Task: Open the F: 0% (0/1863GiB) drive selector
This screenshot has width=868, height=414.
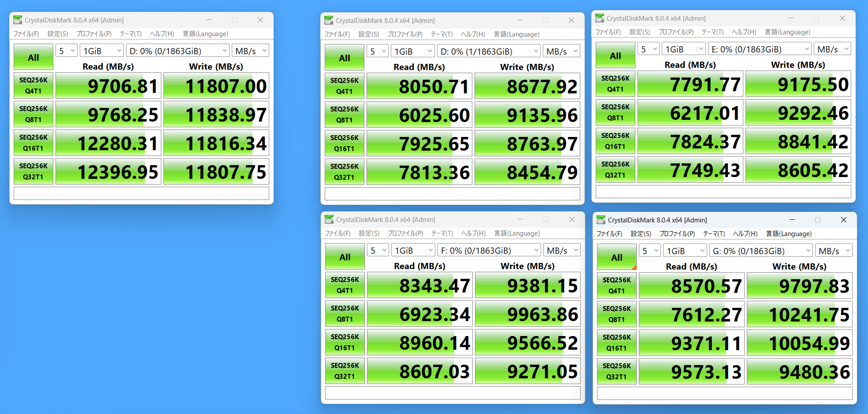Action: 490,250
